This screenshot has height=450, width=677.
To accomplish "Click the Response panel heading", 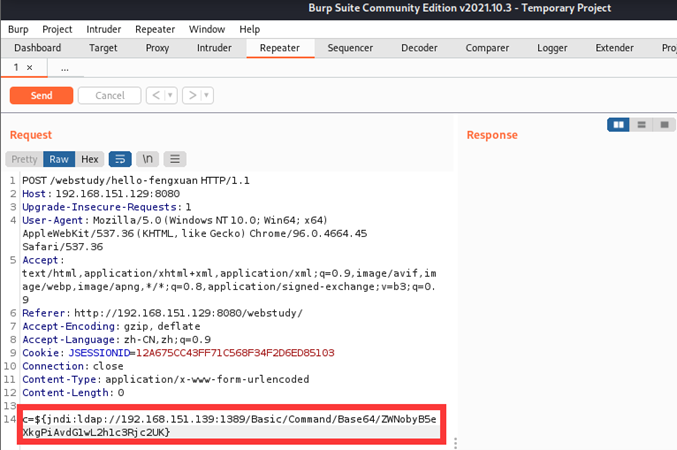I will (492, 135).
